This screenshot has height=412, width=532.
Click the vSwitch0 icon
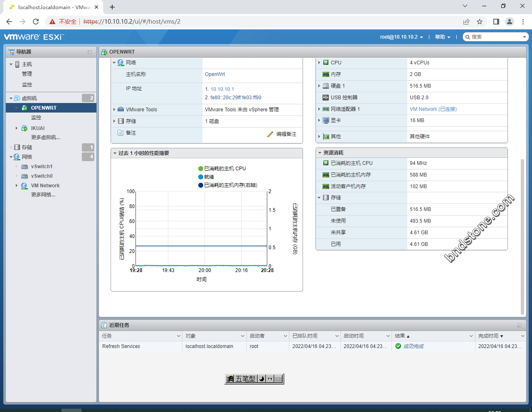(x=25, y=176)
